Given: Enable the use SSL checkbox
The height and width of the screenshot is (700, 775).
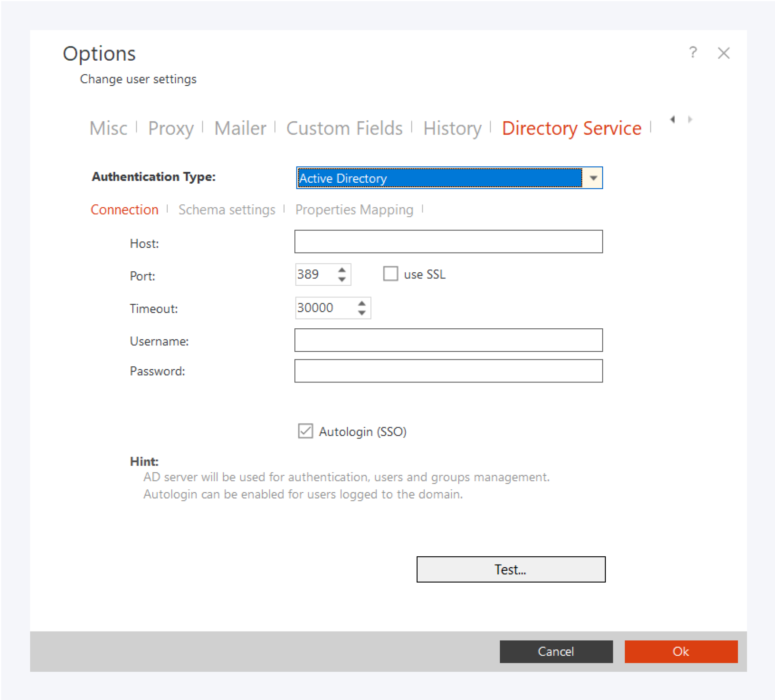Looking at the screenshot, I should coord(390,274).
